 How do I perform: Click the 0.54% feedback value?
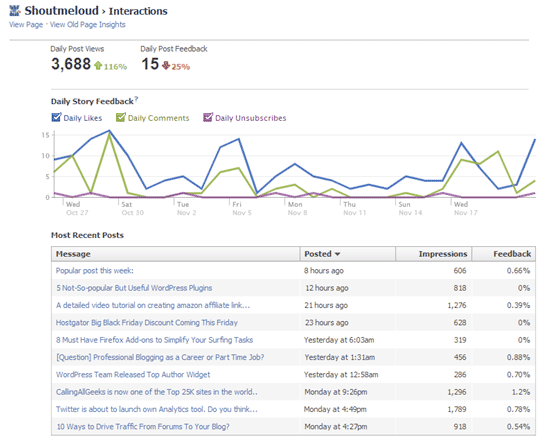[x=518, y=427]
